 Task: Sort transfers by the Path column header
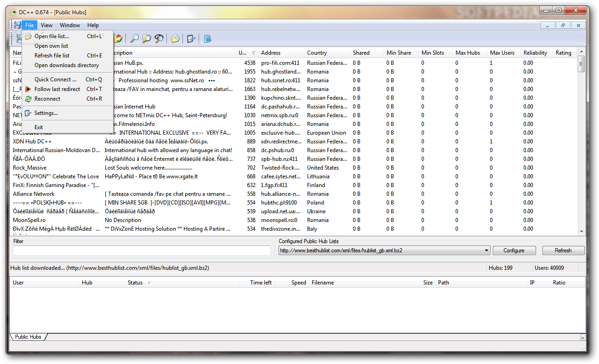point(481,283)
